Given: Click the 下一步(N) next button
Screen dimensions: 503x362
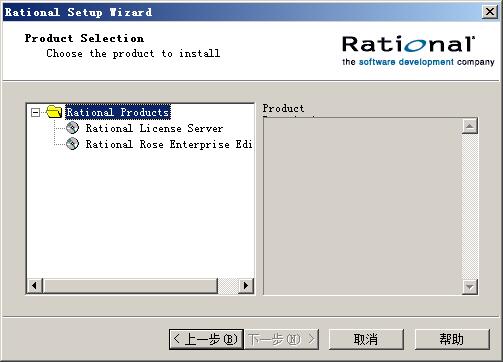Looking at the screenshot, I should [x=281, y=339].
